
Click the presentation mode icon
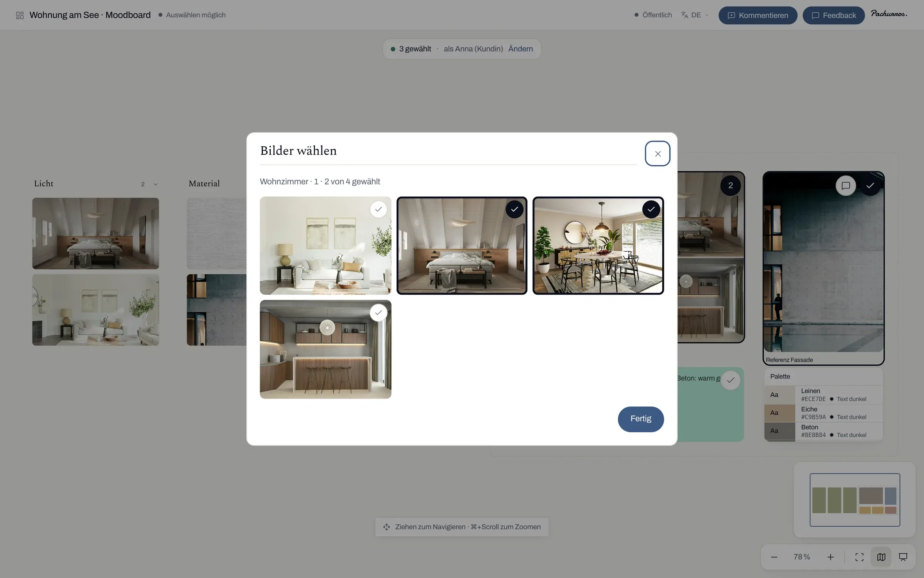[903, 557]
